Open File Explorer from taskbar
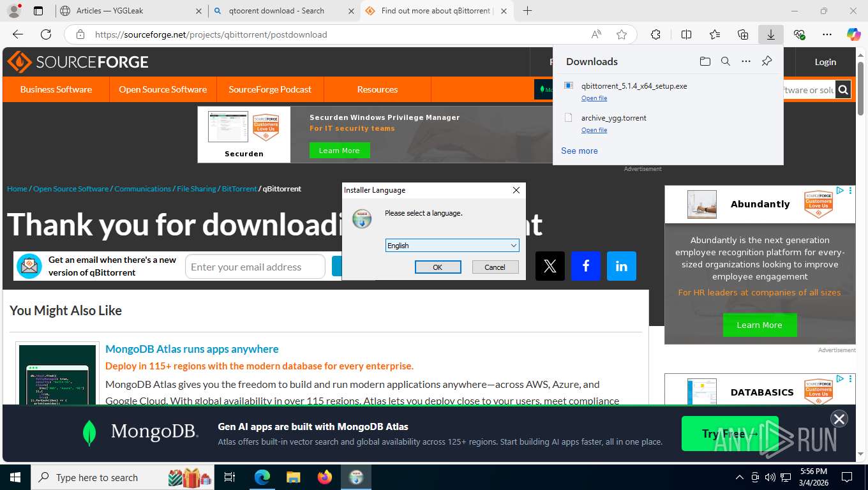 [x=293, y=477]
